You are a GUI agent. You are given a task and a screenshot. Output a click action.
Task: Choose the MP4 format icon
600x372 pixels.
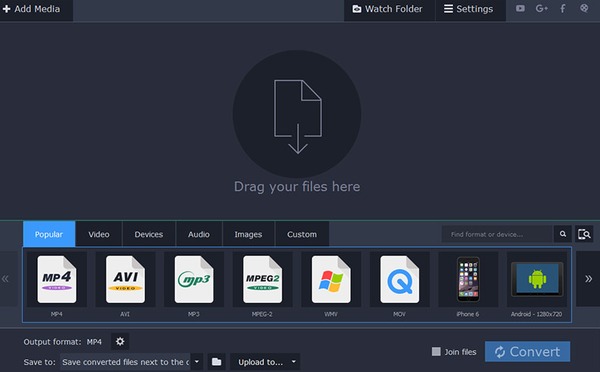pos(57,279)
